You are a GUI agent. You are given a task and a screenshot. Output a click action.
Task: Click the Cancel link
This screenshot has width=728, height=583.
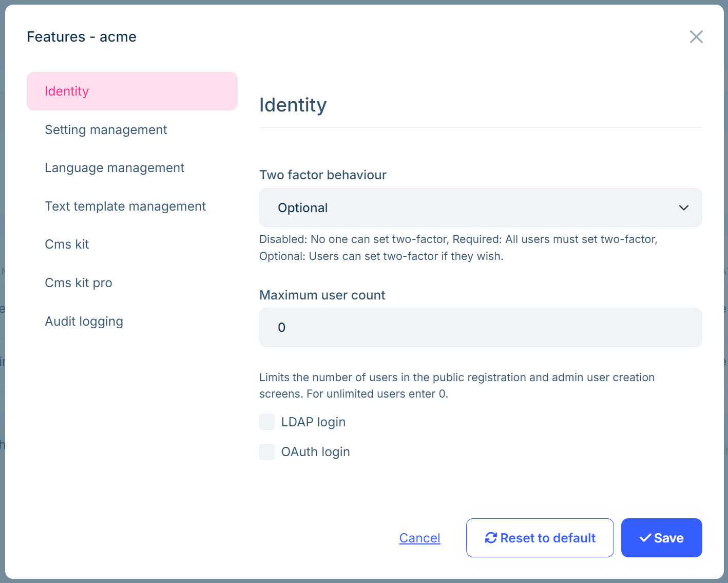point(419,538)
